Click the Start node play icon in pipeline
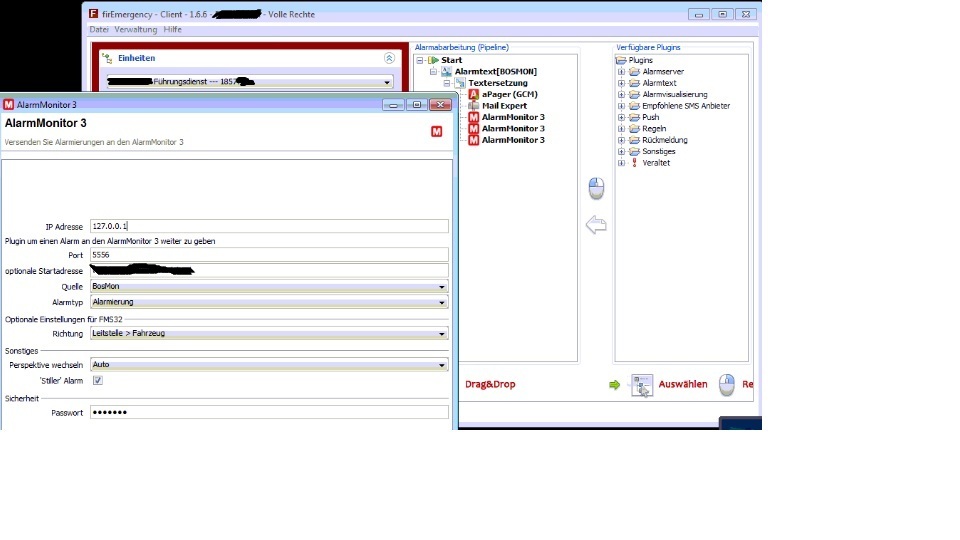This screenshot has height=540, width=960. tap(433, 60)
